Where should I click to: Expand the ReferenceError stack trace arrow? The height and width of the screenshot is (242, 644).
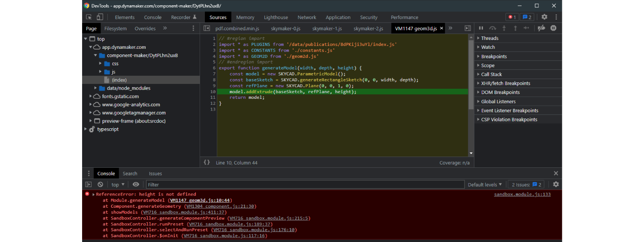[x=93, y=194]
